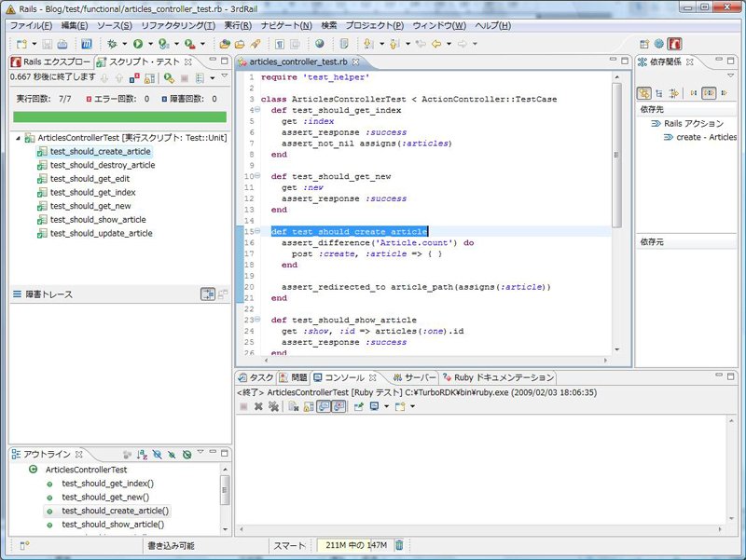Switch to the Rails エクスプロー tab
The image size is (746, 560).
tap(51, 61)
